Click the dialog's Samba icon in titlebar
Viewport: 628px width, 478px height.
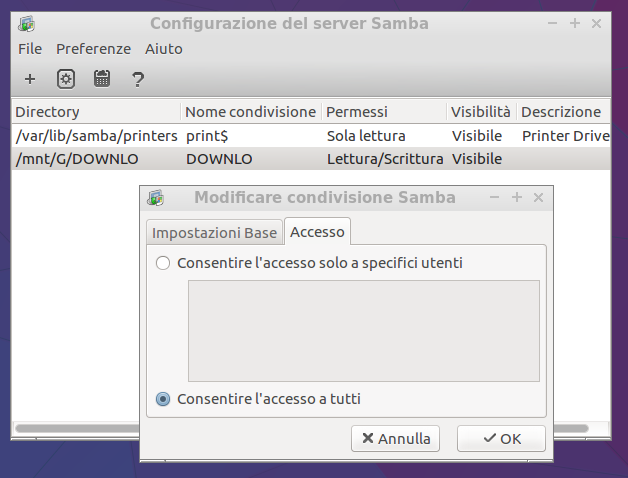coord(155,198)
